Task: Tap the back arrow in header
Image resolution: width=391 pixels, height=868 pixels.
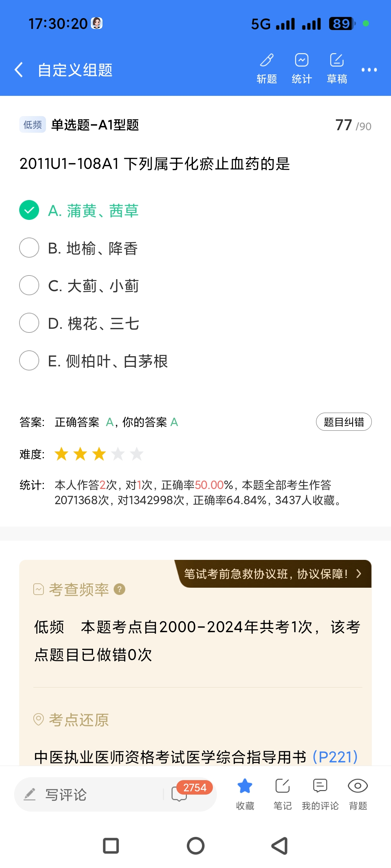Action: (19, 69)
